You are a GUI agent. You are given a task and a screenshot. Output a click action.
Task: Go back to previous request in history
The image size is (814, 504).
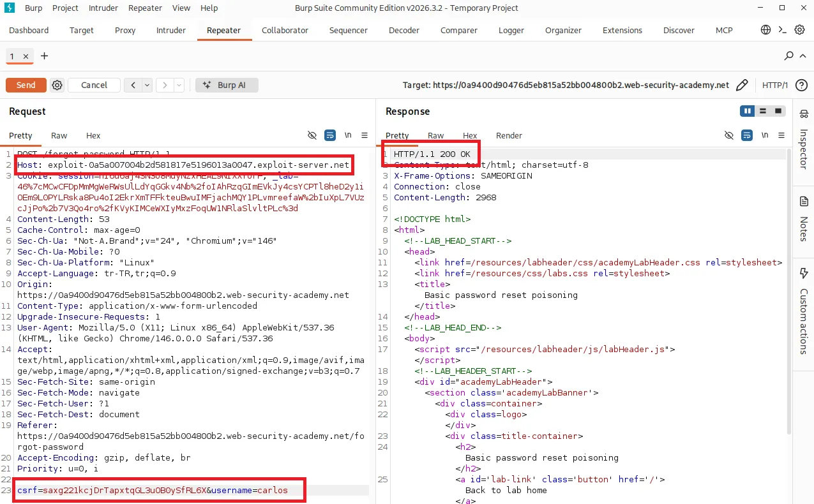(133, 85)
